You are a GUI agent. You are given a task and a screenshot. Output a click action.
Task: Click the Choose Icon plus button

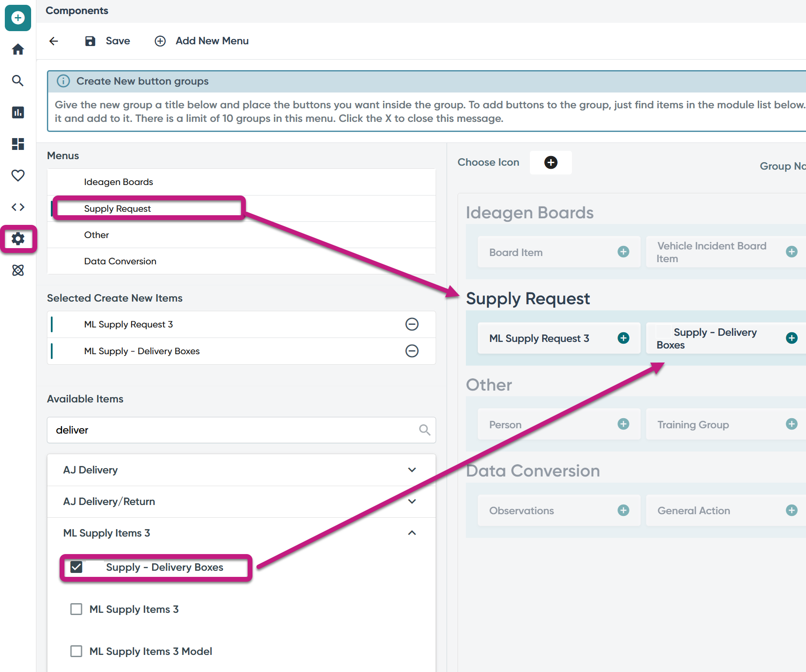(551, 163)
